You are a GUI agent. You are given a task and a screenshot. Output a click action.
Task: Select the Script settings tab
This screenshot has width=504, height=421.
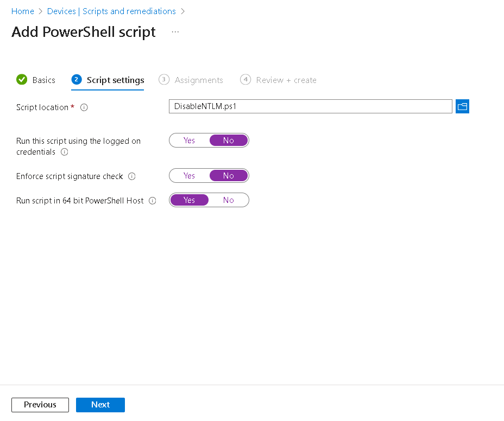coord(108,80)
